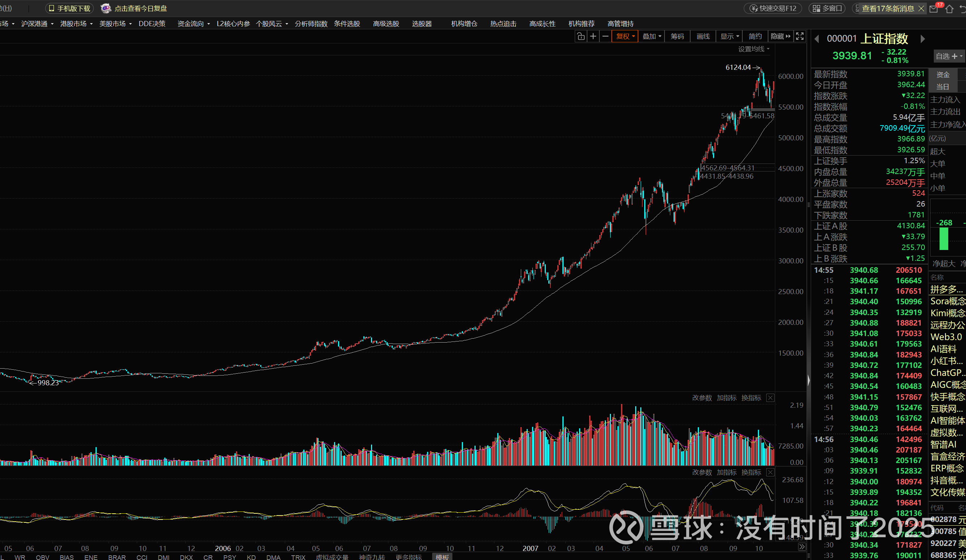Open the 复权 dropdown
Image resolution: width=966 pixels, height=560 pixels.
point(625,37)
